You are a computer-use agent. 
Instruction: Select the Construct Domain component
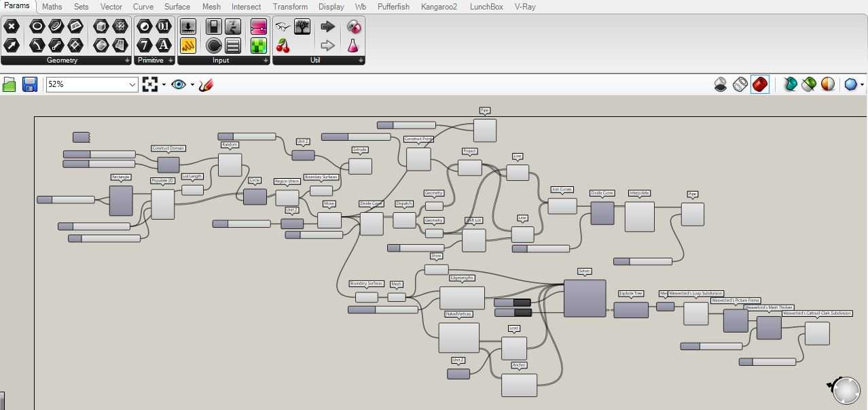pos(168,165)
